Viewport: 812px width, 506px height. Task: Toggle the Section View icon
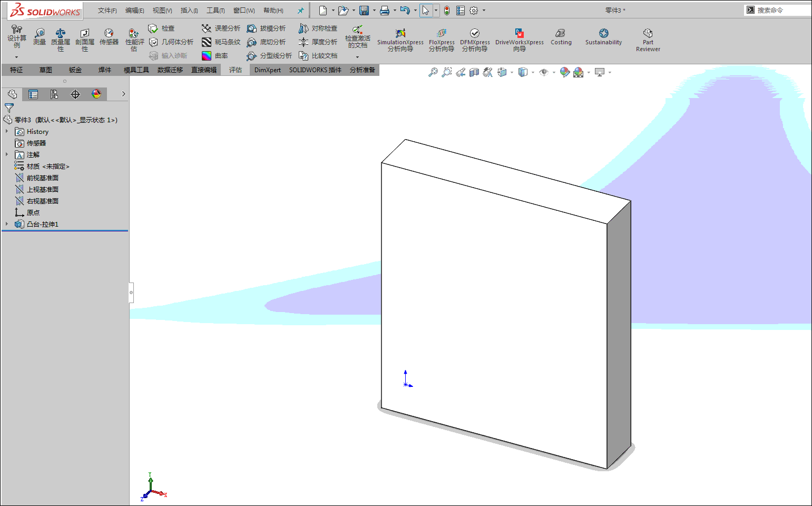[474, 72]
